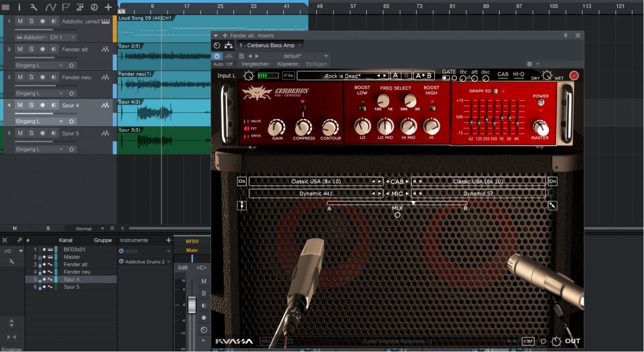
Task: Arm record on Spur 4 track
Action: (42, 105)
